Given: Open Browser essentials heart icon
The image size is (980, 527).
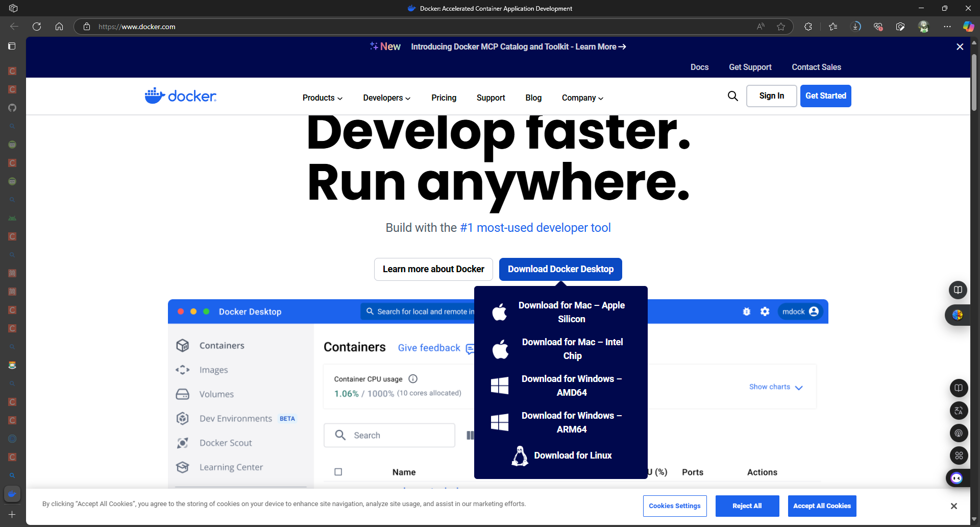Looking at the screenshot, I should click(878, 27).
